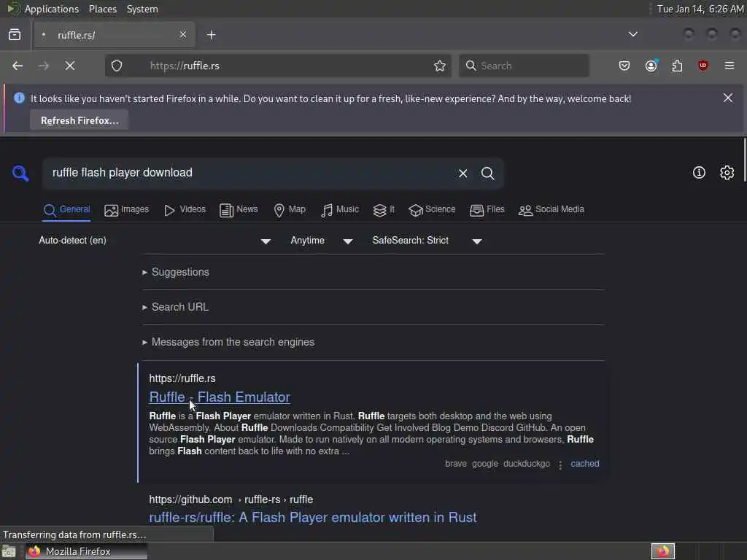Switch to the News category
Viewport: 747px width, 560px height.
[239, 209]
